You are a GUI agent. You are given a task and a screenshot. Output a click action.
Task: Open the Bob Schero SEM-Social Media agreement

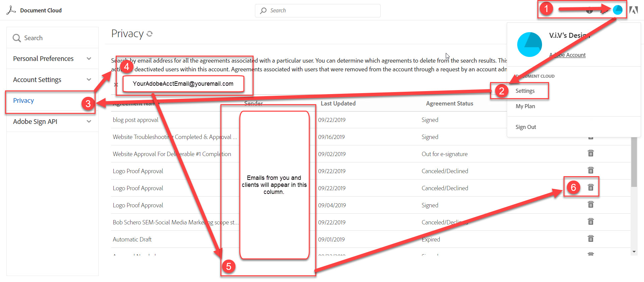176,222
